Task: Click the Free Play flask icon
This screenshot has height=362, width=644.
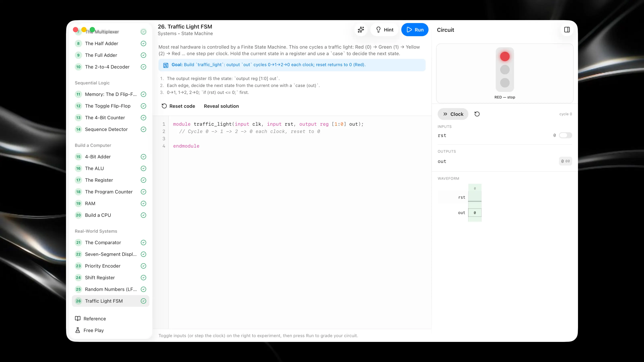Action: pos(78,330)
